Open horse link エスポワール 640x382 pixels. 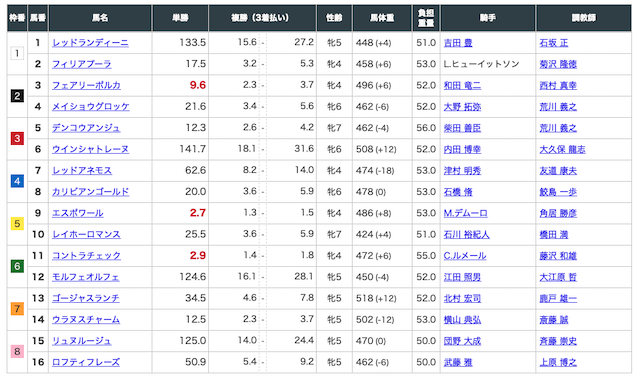click(x=78, y=213)
